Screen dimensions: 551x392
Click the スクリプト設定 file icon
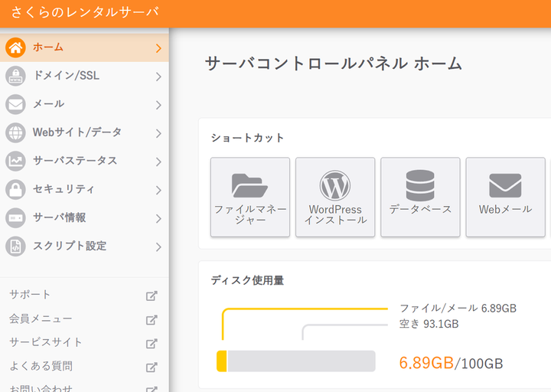[15, 246]
